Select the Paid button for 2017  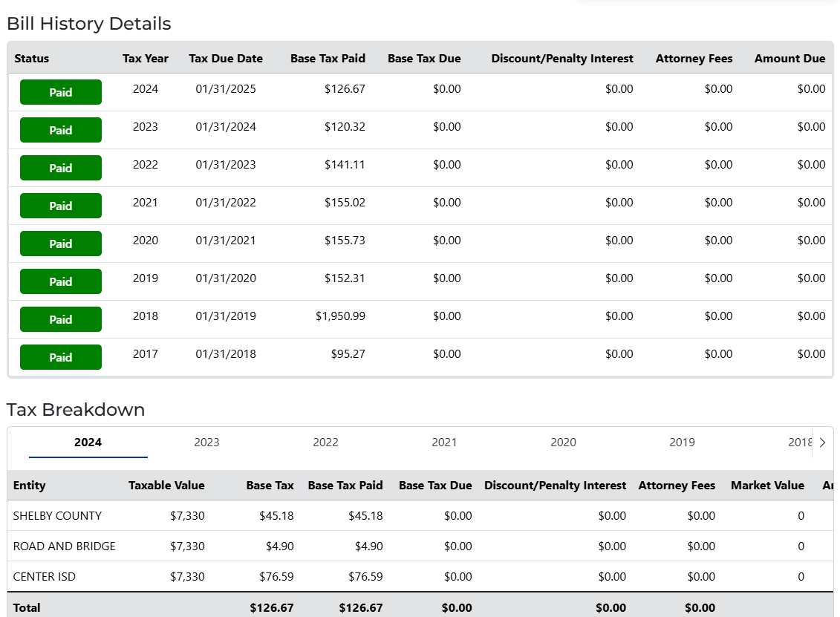coord(61,357)
